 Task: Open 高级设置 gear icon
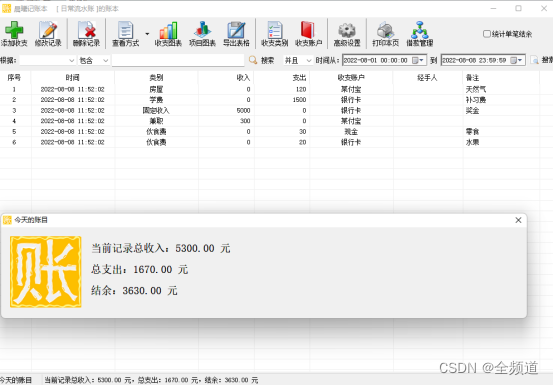[x=347, y=30]
